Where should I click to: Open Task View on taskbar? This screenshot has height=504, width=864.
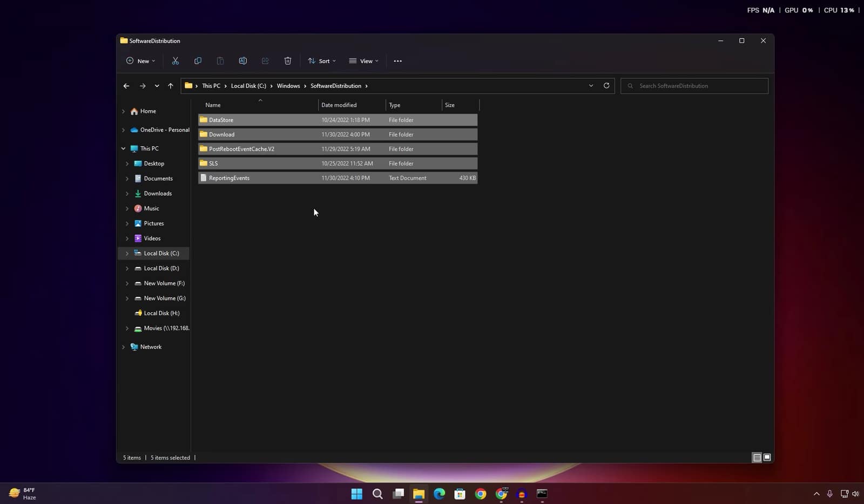[x=398, y=494]
